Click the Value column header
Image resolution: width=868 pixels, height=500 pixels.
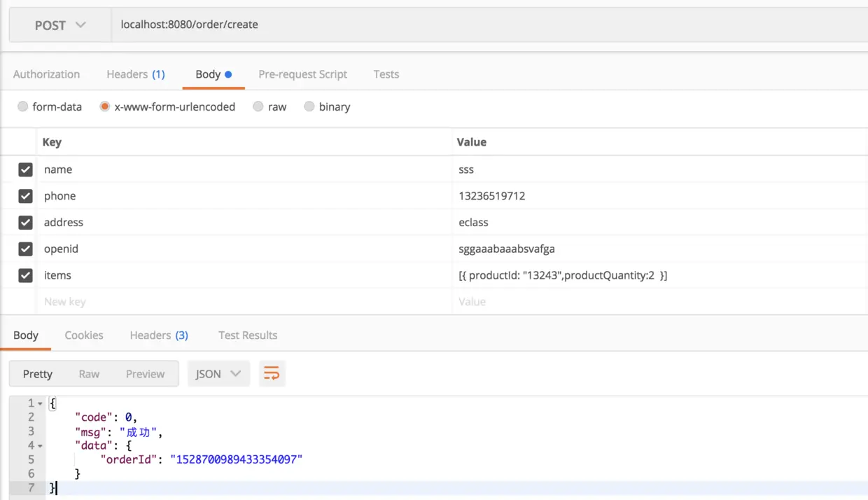(x=471, y=142)
